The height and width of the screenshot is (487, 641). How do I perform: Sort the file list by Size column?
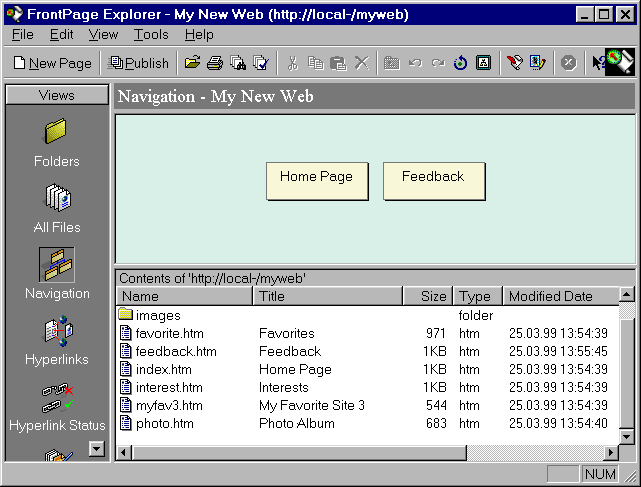tap(428, 296)
